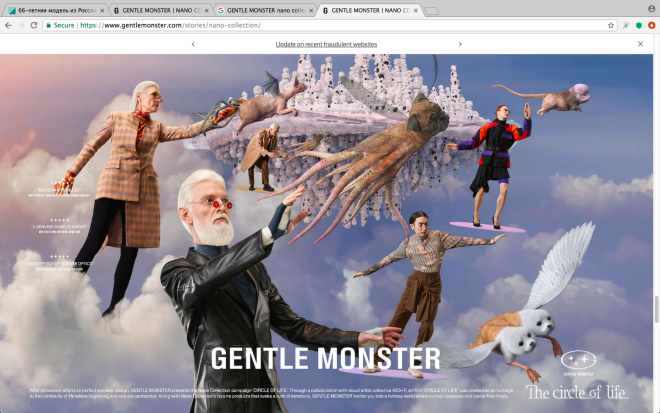Switch to the Google search 'GENTLE MONSTER nano' tab

coord(262,10)
